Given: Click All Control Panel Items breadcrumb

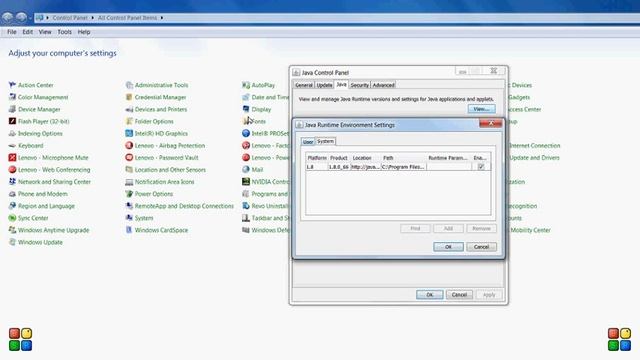Looking at the screenshot, I should tap(127, 18).
